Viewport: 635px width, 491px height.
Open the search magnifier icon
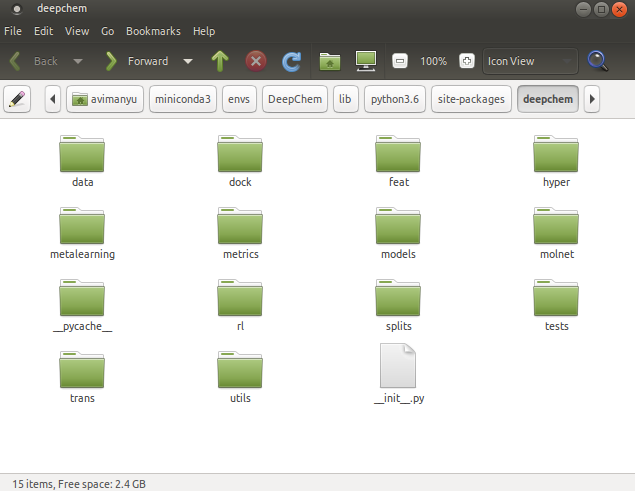598,61
